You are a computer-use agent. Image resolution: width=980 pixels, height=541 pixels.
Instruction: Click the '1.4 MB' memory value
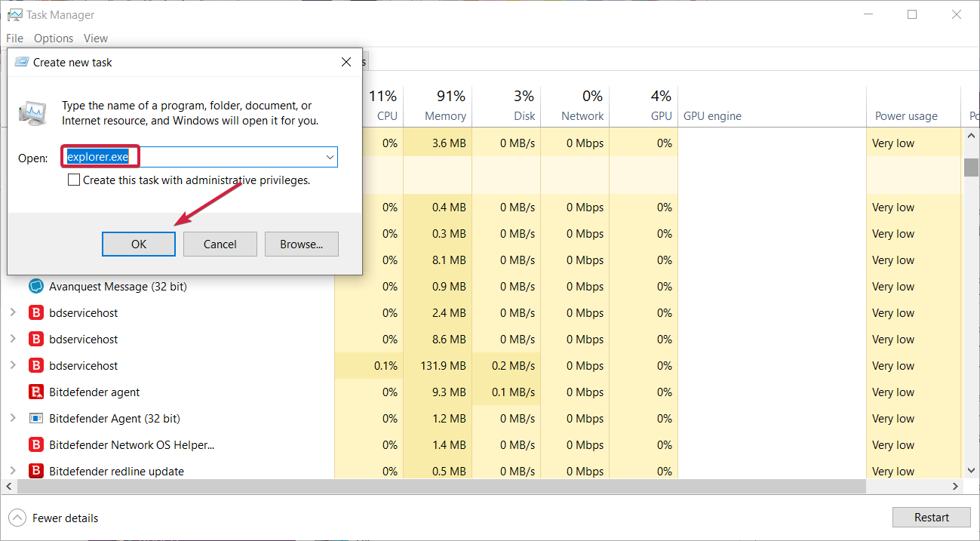pyautogui.click(x=449, y=445)
